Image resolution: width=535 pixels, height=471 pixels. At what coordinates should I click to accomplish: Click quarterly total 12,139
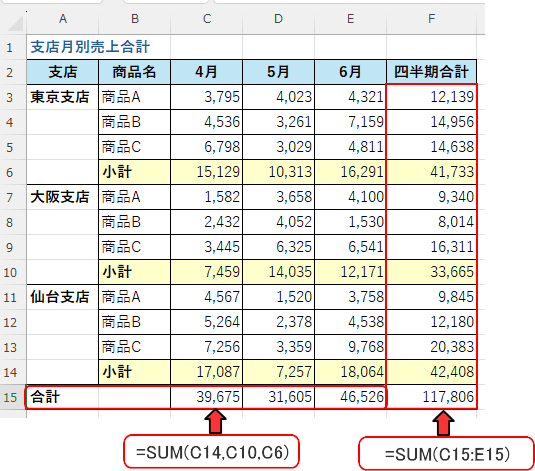click(x=432, y=97)
